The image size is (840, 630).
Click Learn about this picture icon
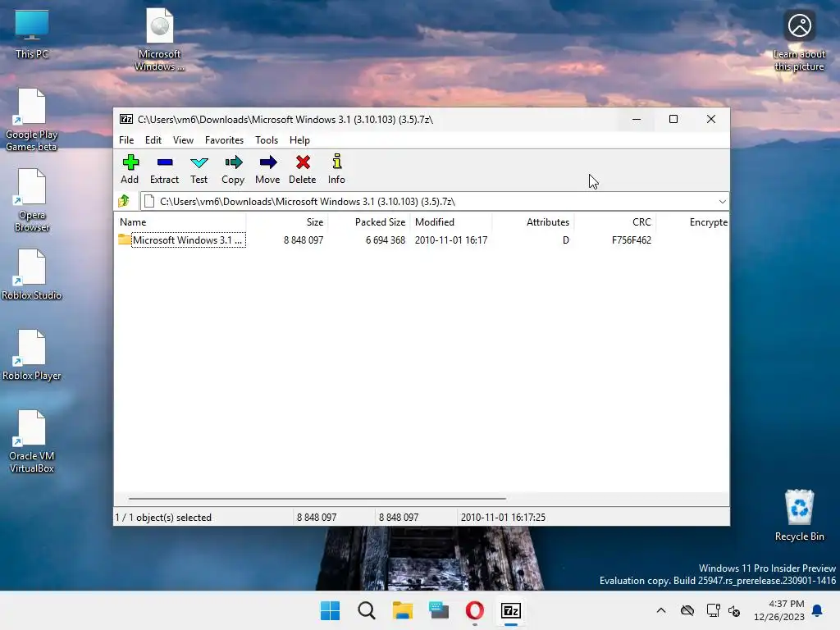tap(799, 42)
